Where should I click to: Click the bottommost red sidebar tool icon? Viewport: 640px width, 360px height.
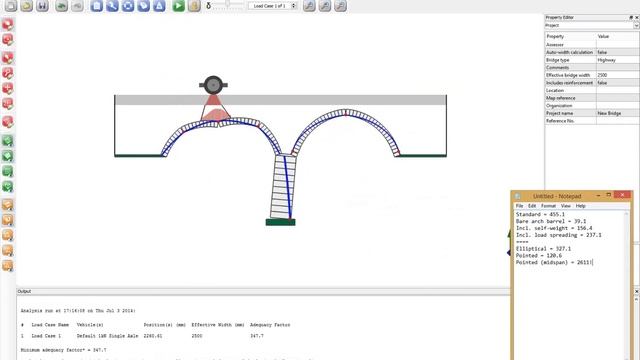[8, 122]
